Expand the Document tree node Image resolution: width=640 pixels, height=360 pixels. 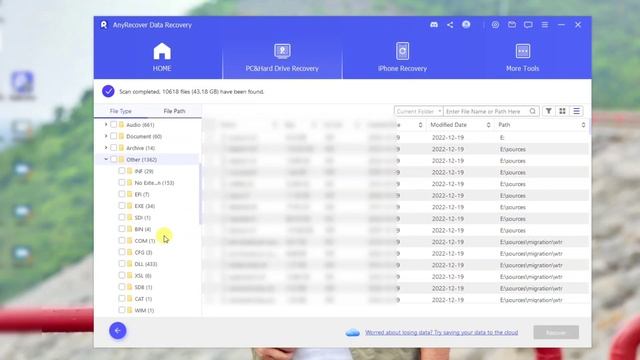click(106, 136)
